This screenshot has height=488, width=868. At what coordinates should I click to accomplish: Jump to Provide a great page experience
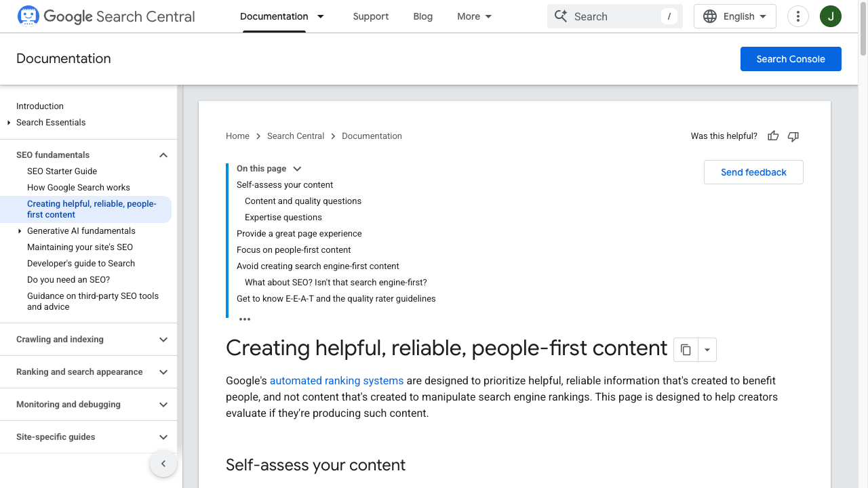(299, 234)
